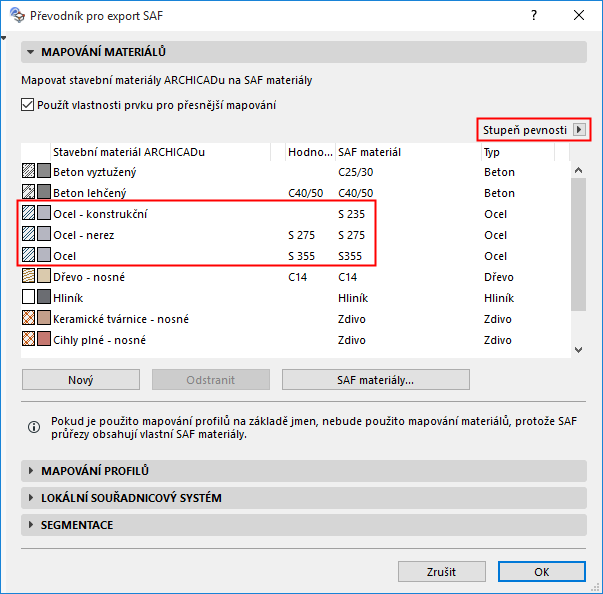Click the material list scroll down arrow

pos(578,349)
